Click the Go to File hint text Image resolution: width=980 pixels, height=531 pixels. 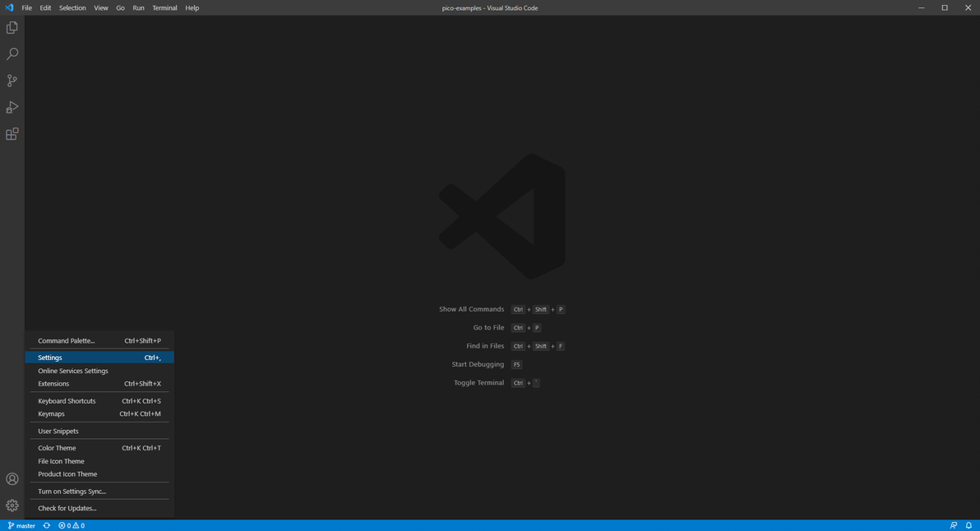coord(488,327)
